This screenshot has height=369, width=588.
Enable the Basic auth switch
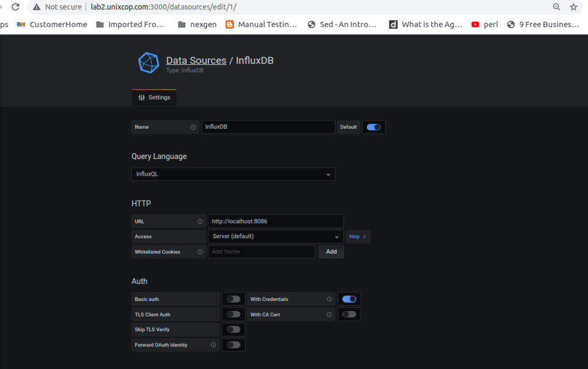[233, 299]
